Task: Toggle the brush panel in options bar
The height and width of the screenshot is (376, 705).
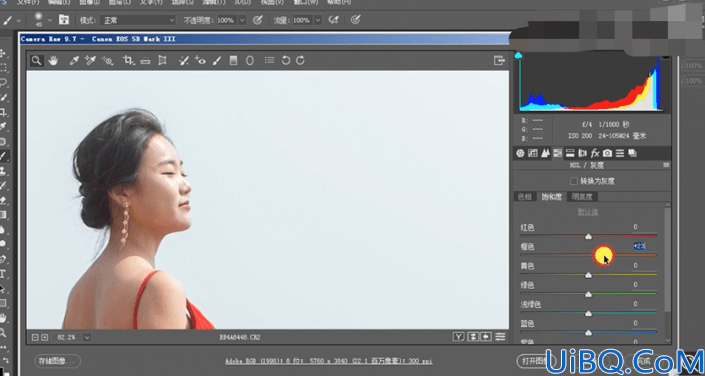Action: pyautogui.click(x=64, y=20)
